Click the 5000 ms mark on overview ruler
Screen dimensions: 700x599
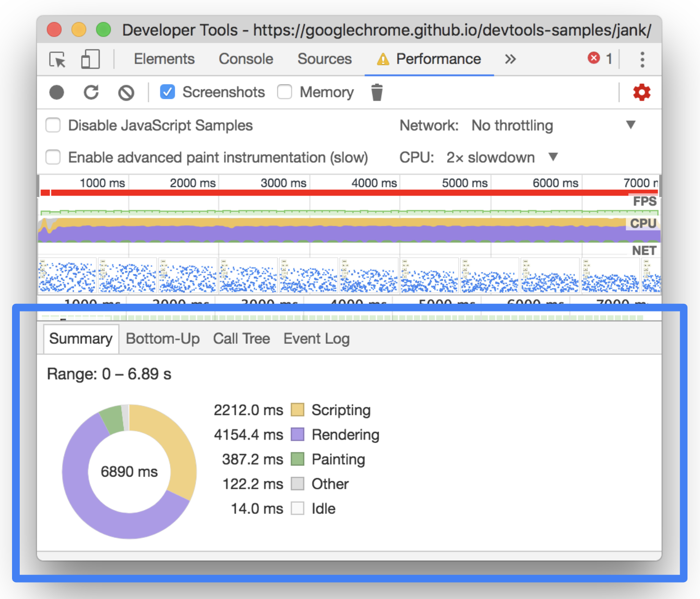(465, 183)
